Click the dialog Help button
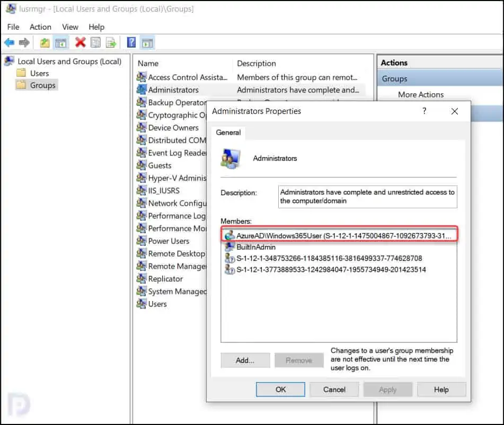Image resolution: width=504 pixels, height=425 pixels. click(441, 389)
